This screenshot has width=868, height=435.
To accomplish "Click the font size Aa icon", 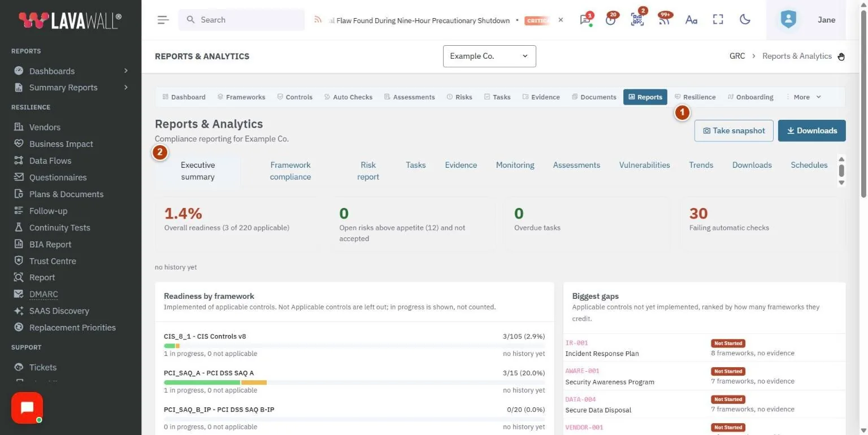I will click(691, 20).
